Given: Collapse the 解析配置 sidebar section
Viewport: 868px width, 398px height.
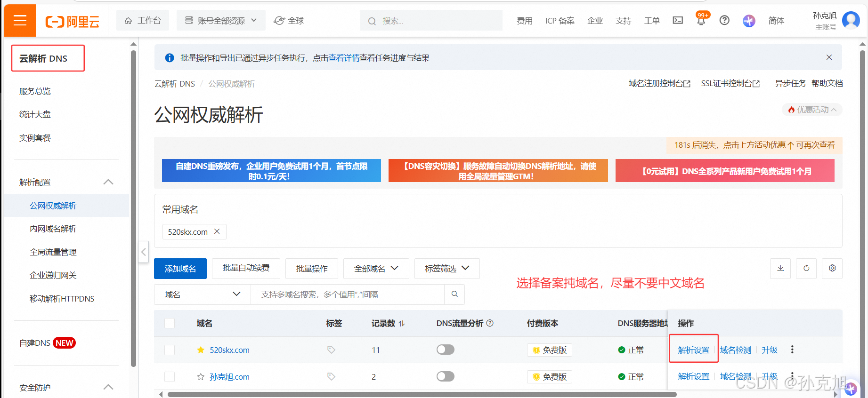Looking at the screenshot, I should point(108,182).
